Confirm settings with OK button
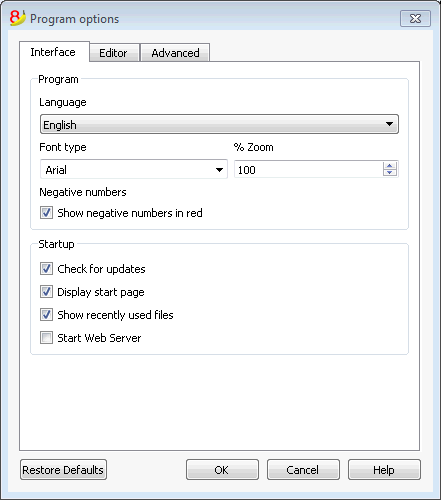The image size is (441, 500). click(222, 470)
